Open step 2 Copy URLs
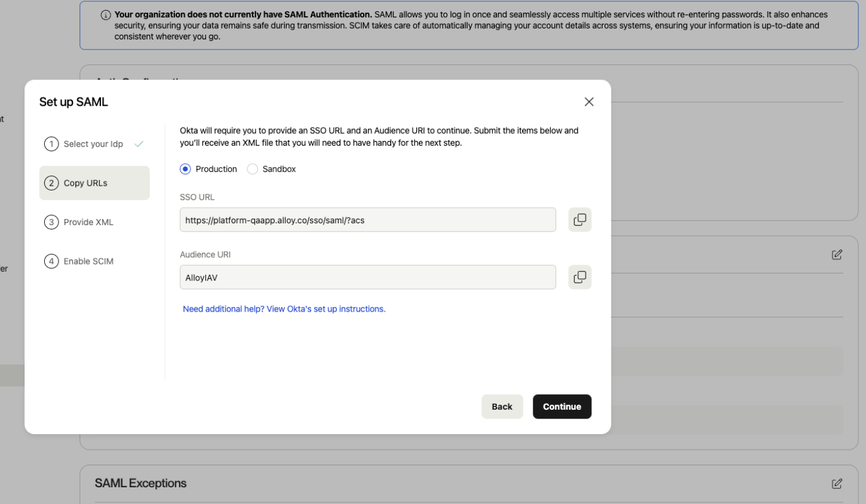 [94, 183]
